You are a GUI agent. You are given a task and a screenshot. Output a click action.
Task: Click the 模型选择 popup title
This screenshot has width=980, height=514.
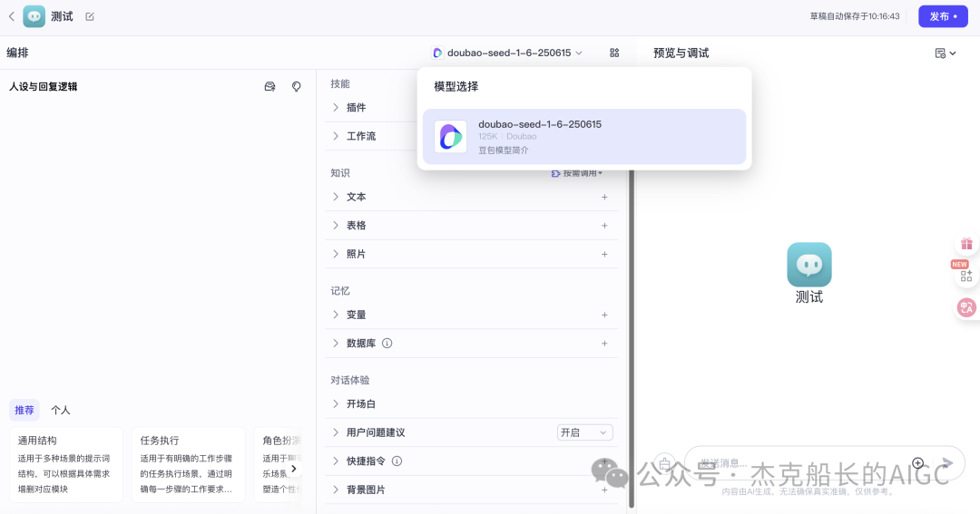(x=456, y=87)
